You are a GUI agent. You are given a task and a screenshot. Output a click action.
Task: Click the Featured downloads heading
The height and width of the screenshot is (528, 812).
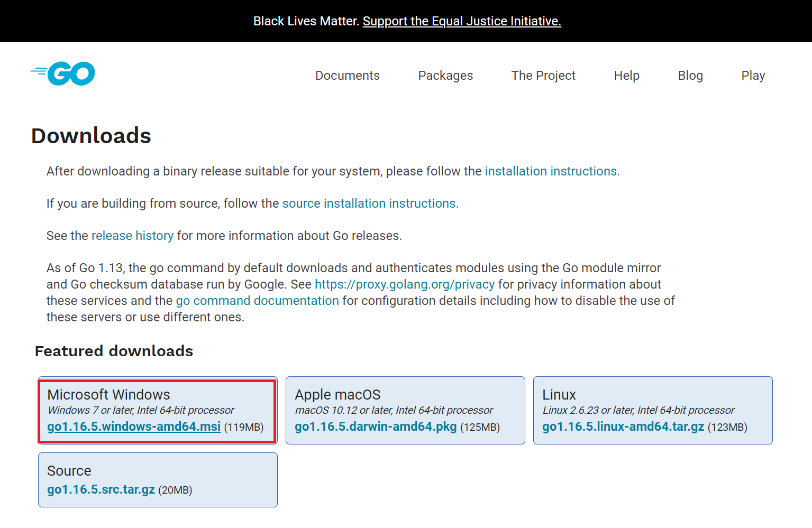114,351
